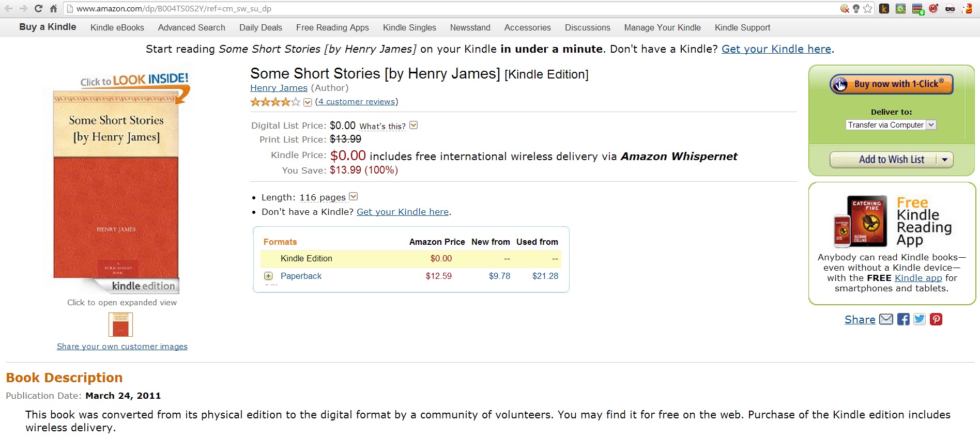Click the What's this? link
Screen dimensions: 980x438
click(x=382, y=126)
